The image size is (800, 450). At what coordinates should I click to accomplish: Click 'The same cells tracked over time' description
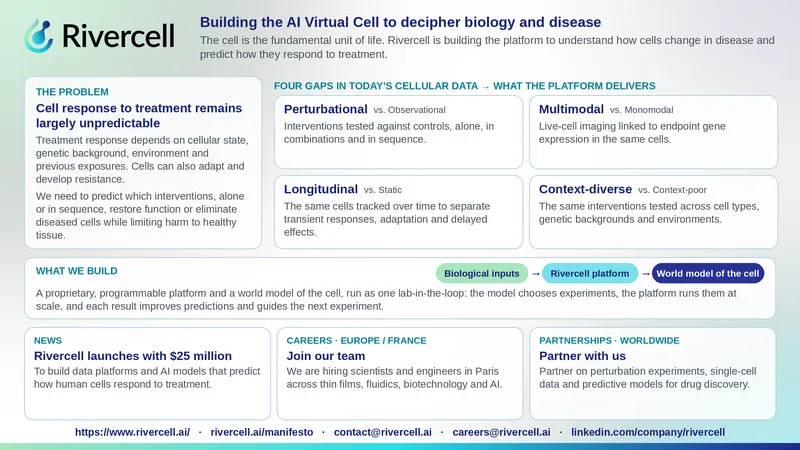pos(387,219)
